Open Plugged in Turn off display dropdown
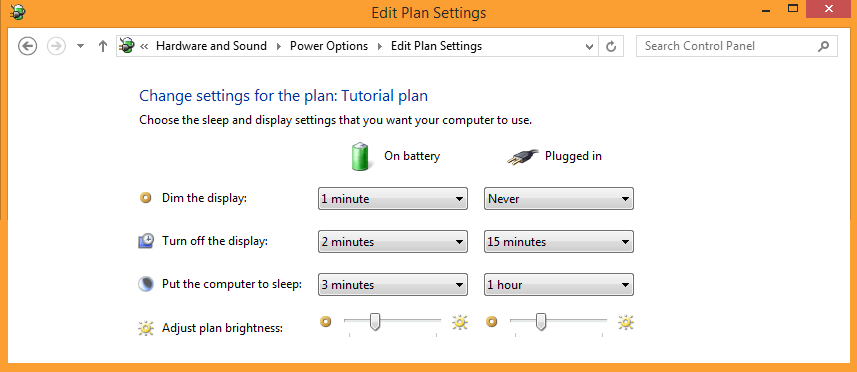The image size is (857, 372). (x=559, y=241)
